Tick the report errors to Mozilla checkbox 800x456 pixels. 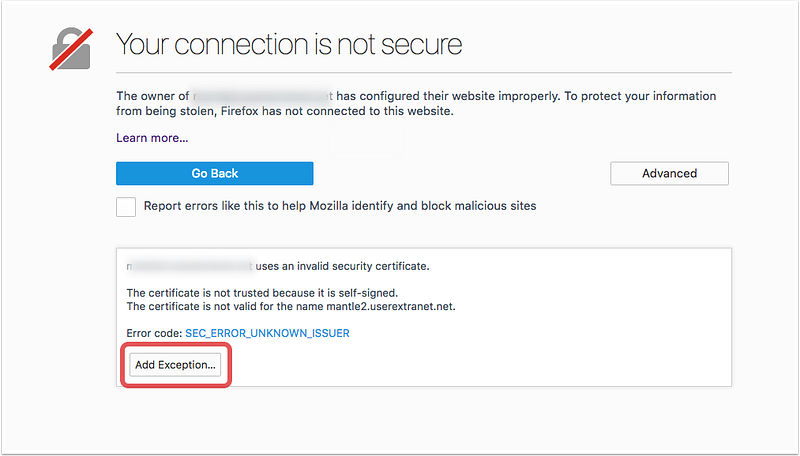coord(126,207)
